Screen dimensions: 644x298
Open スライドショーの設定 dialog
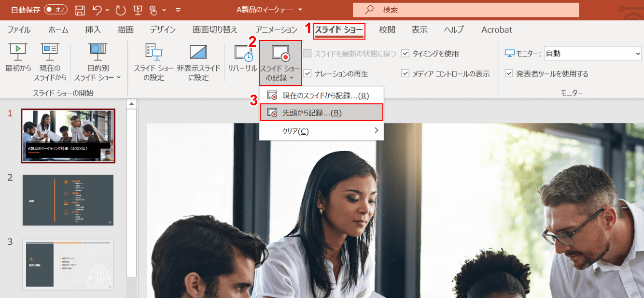154,61
